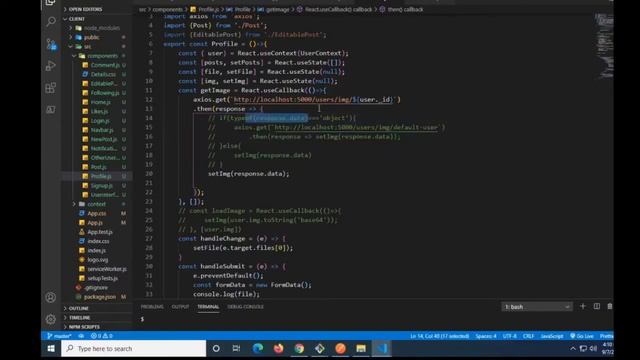This screenshot has height=360, width=640.
Task: Open serviceWorker.js in the explorer
Action: point(107,269)
